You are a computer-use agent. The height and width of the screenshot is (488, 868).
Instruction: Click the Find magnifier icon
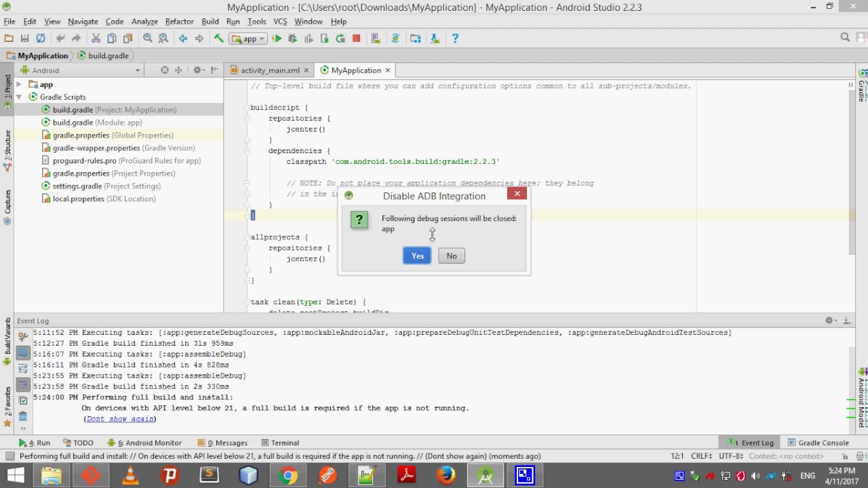tap(147, 39)
